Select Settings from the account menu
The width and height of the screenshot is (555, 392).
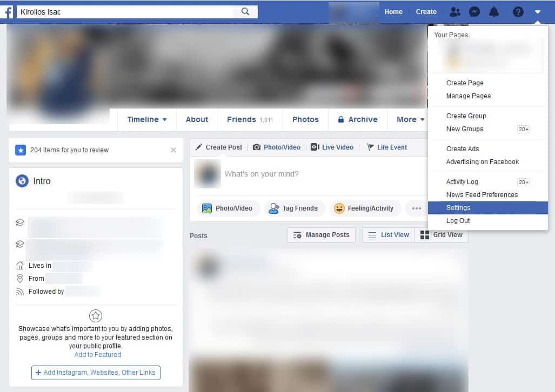[x=458, y=208]
